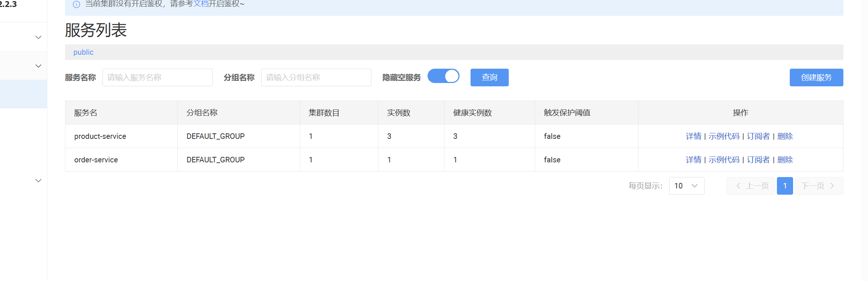Expand the first sidebar menu chevron
868x281 pixels.
[38, 37]
